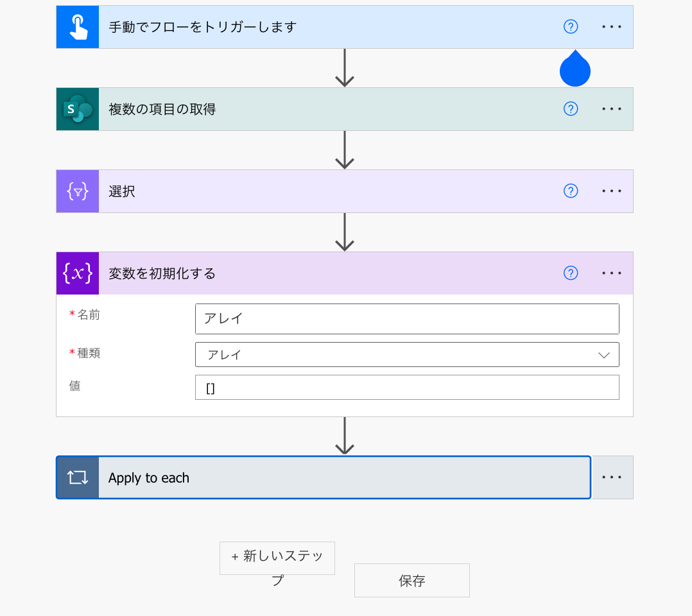Click the 選択 data operation icon
692x616 pixels.
[77, 191]
